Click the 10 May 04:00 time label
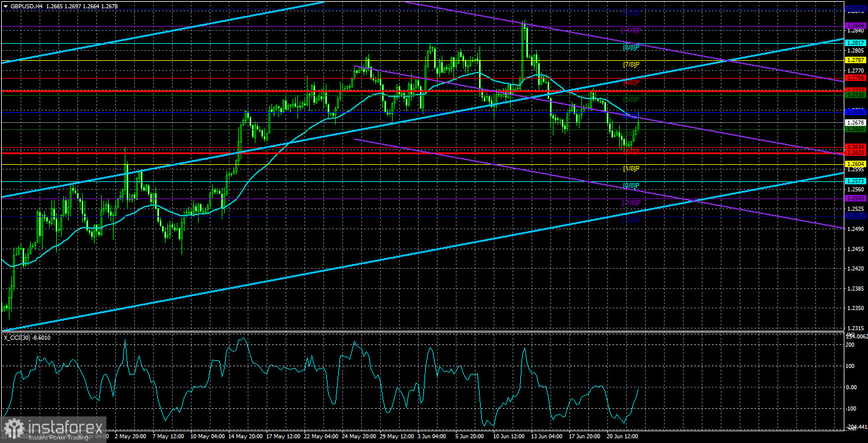 (208, 437)
